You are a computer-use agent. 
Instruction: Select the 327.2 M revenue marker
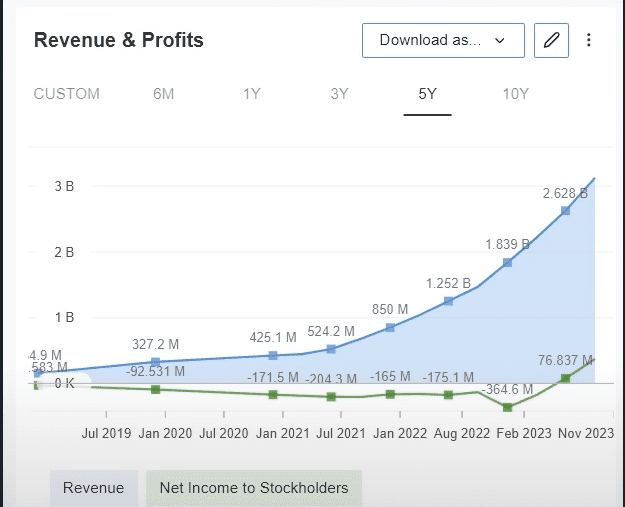(155, 362)
